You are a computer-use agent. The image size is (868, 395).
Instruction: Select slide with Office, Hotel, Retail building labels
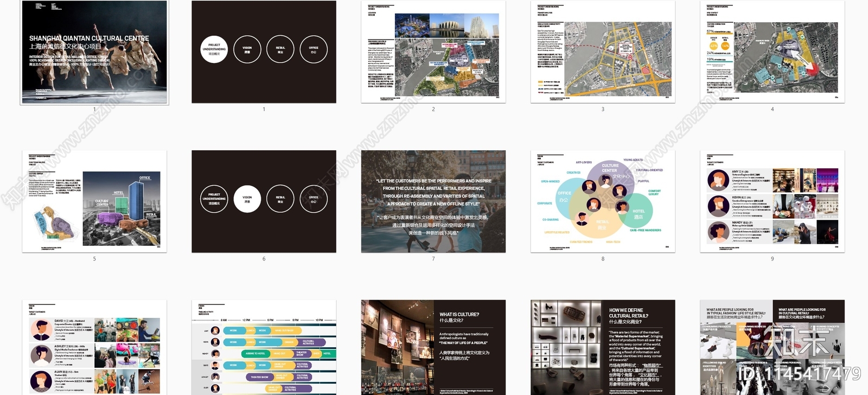pos(94,201)
